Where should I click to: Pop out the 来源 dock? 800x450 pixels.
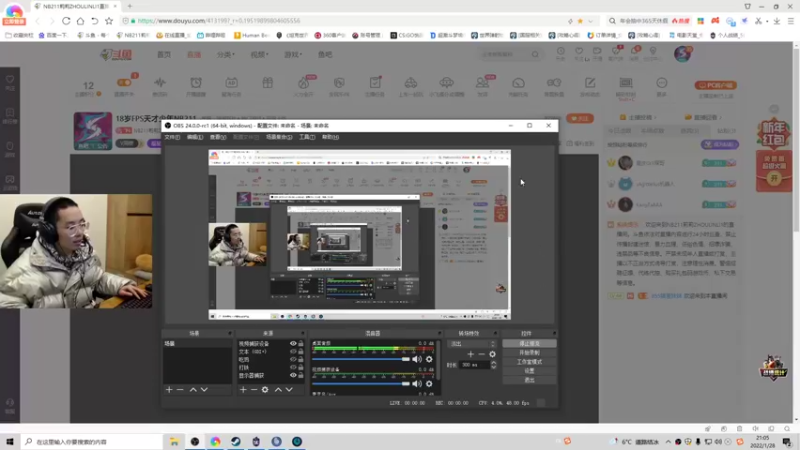pos(304,334)
